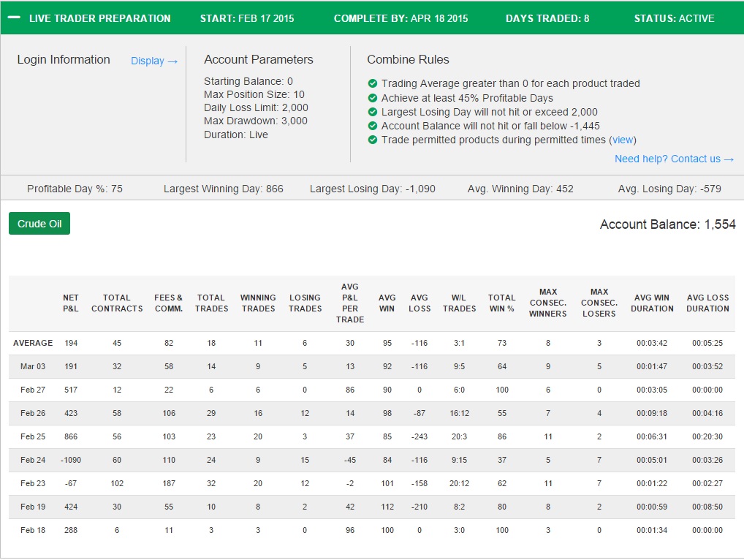Click the -1090 net P&L value
Image resolution: width=744 pixels, height=560 pixels.
[x=71, y=460]
